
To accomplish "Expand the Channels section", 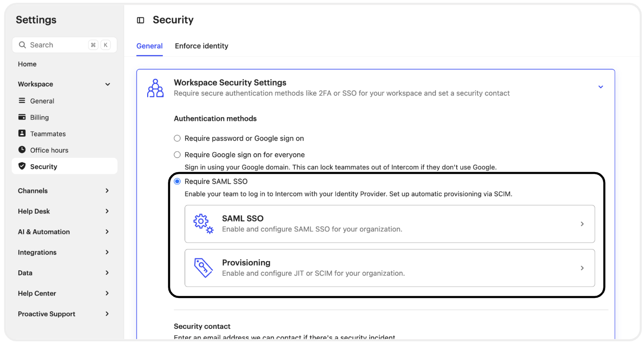I will click(x=107, y=190).
